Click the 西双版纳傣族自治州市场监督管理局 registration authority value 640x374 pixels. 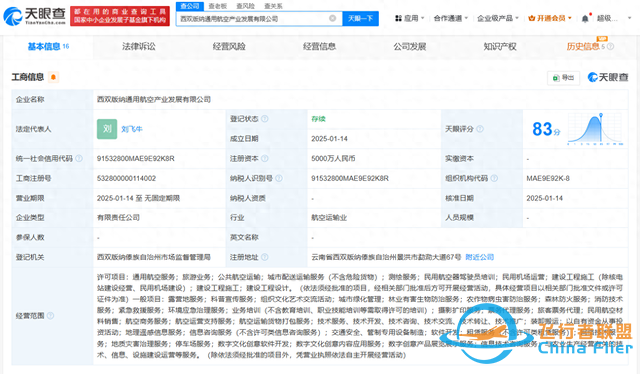click(x=153, y=257)
